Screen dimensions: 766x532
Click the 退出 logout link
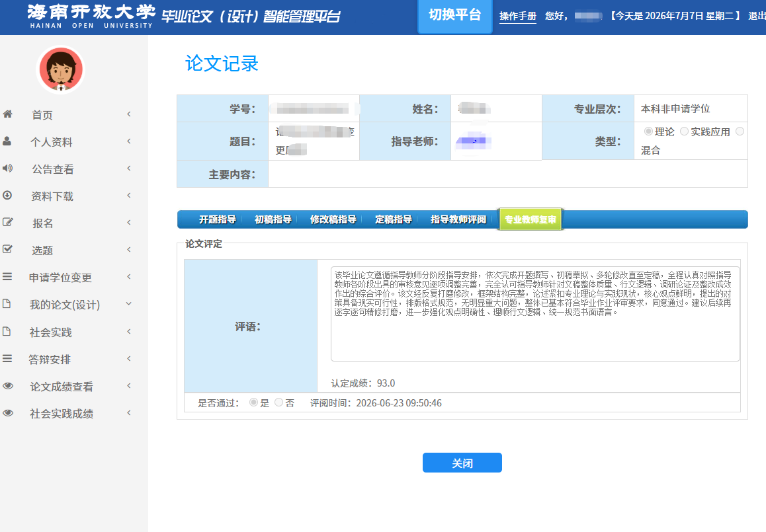pyautogui.click(x=757, y=16)
